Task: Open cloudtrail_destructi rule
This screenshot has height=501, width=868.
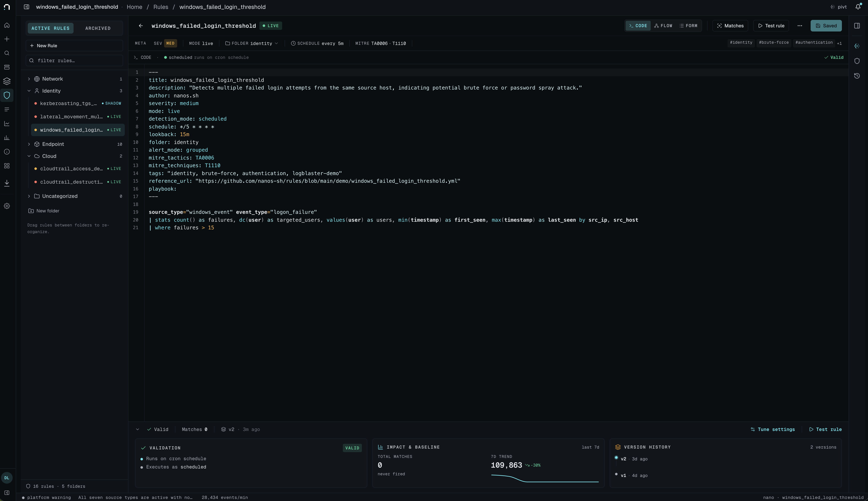Action: coord(78,182)
